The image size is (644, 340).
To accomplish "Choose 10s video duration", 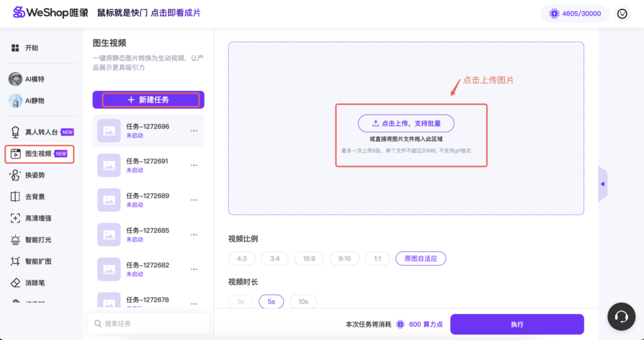I will tap(303, 302).
